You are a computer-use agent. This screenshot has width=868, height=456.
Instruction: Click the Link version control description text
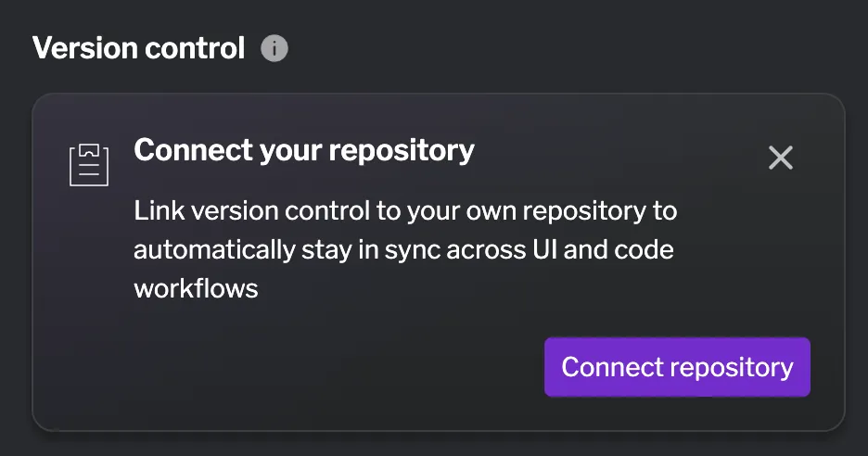(405, 211)
